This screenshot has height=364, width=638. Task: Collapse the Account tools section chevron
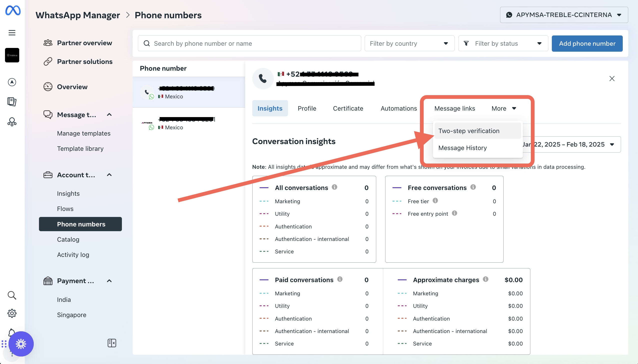click(109, 175)
